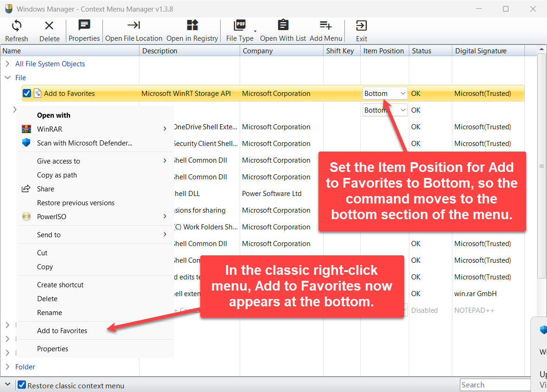Click the Refresh toolbar icon

pos(16,25)
